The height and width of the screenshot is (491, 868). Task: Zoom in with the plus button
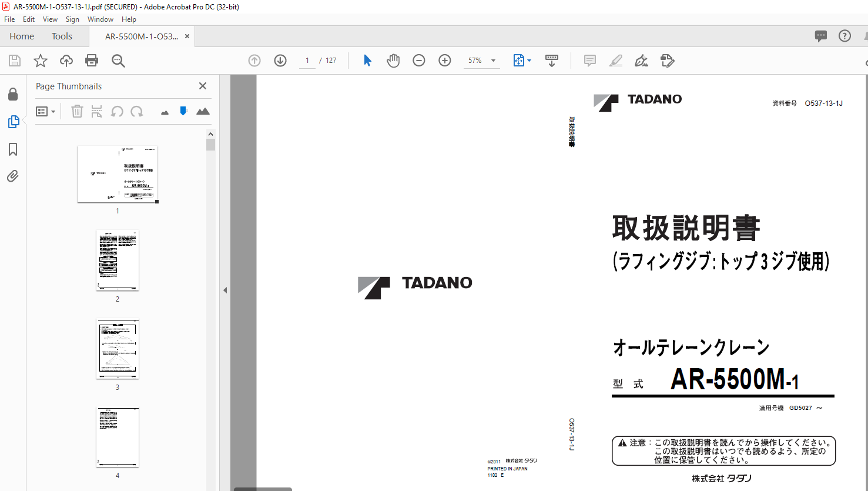445,61
